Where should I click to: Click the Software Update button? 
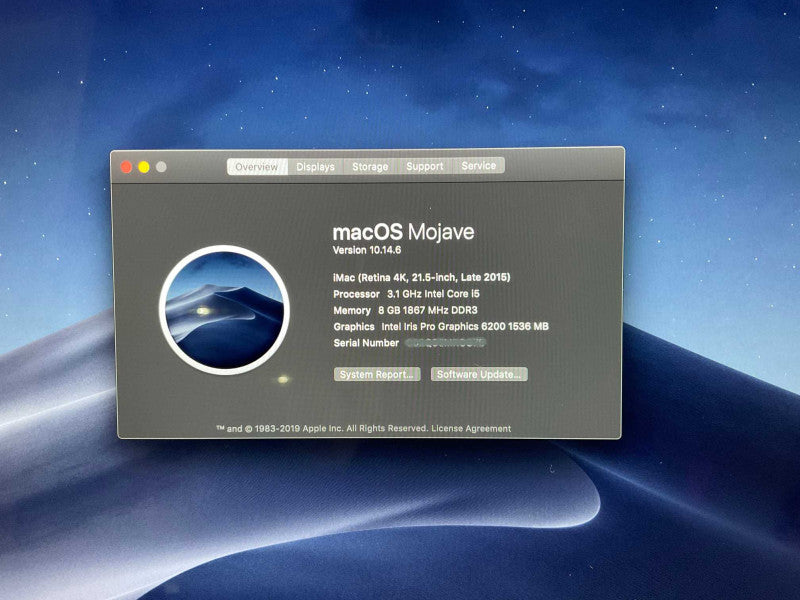479,374
